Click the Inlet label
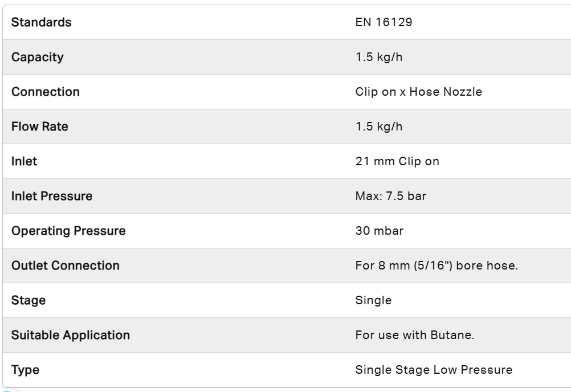571x392 pixels. (24, 161)
